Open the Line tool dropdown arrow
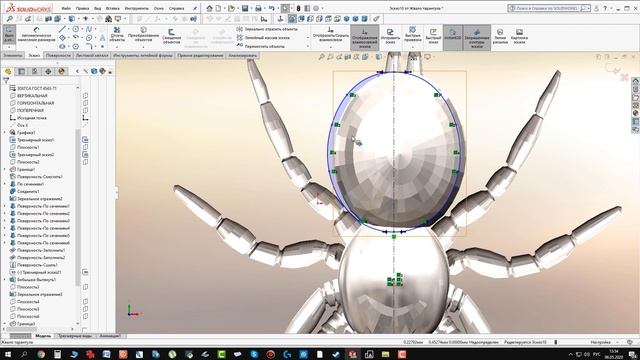Viewport: 640px width, 360px height. [x=68, y=29]
